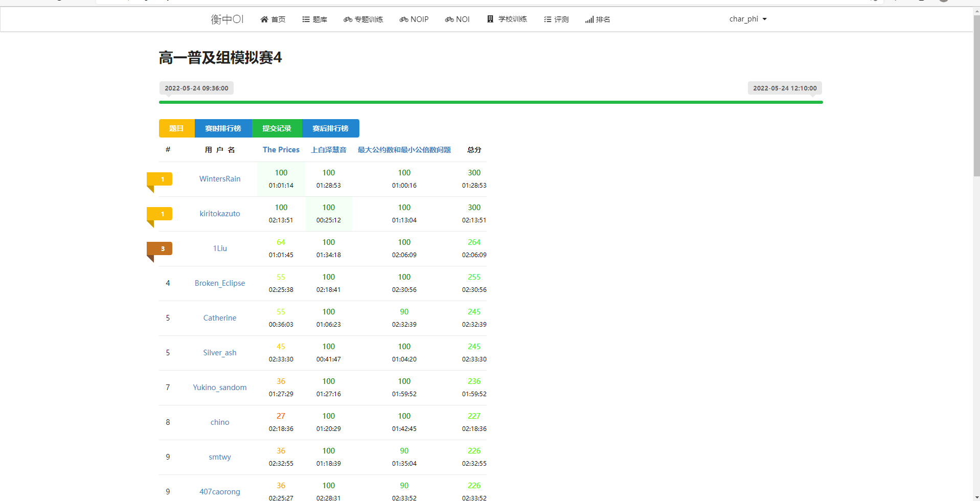
Task: Click the signal bars icon beside 排名
Action: (x=589, y=19)
